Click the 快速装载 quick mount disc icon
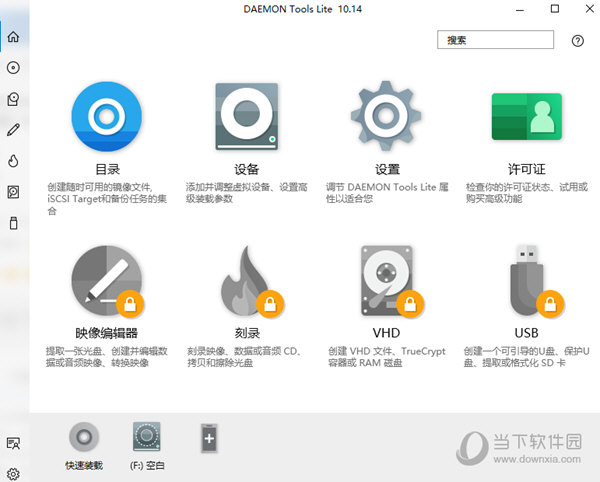The image size is (600, 482). coord(84,437)
